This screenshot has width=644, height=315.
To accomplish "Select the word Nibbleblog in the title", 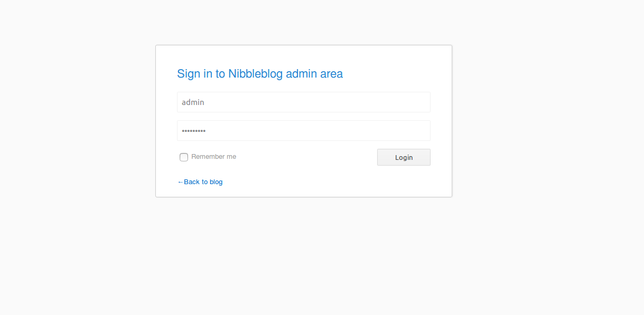I will (x=255, y=74).
